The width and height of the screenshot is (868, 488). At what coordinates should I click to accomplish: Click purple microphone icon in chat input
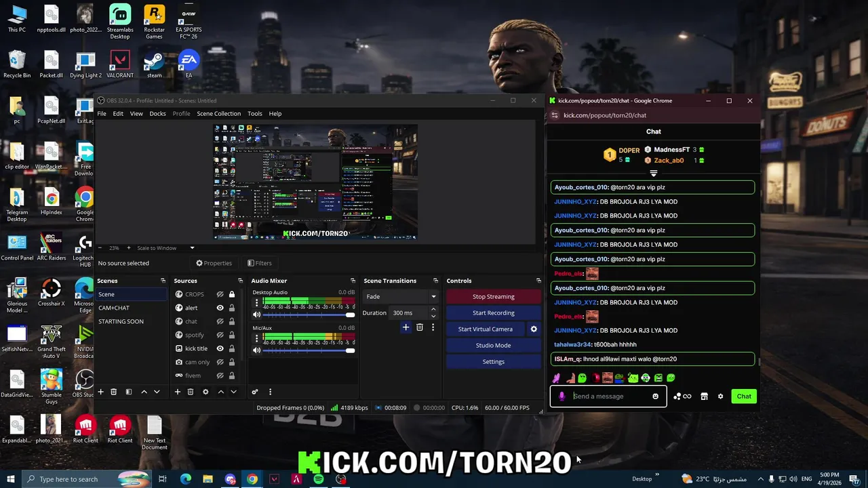561,396
